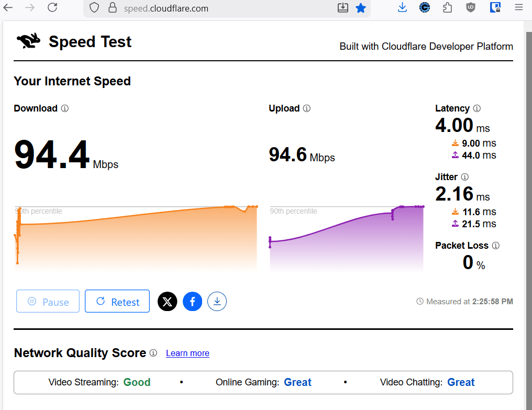
Task: Show Latency info tooltip icon
Action: tap(476, 108)
